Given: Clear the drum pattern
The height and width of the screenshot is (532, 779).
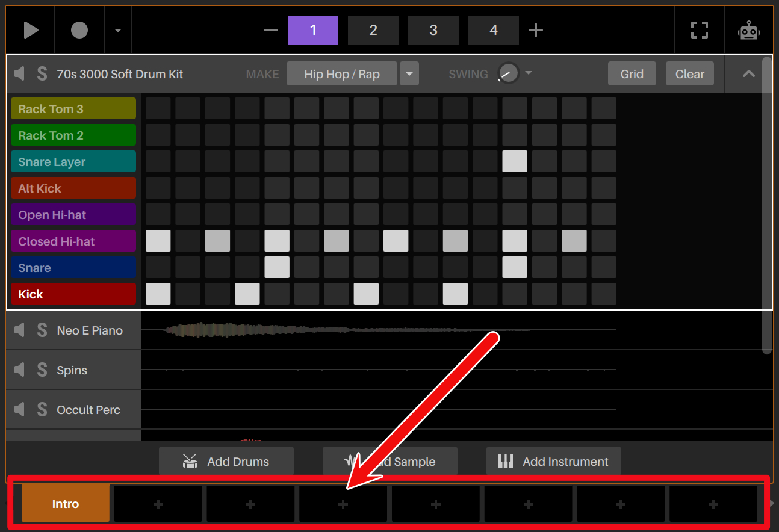Looking at the screenshot, I should coord(689,73).
